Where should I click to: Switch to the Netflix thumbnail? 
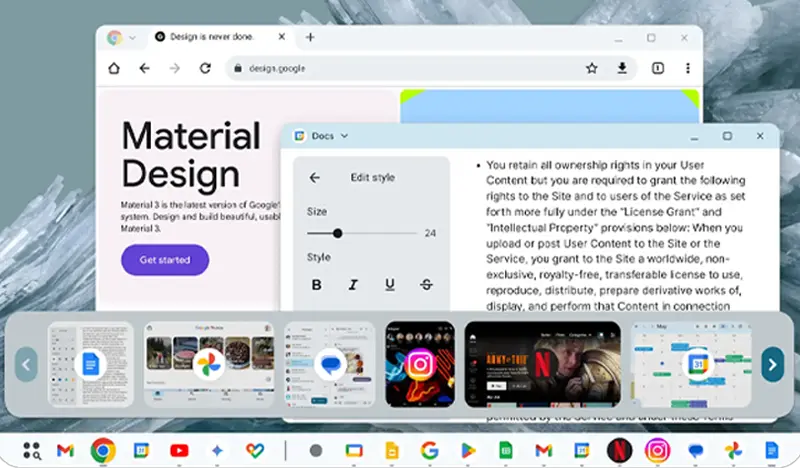coord(543,364)
